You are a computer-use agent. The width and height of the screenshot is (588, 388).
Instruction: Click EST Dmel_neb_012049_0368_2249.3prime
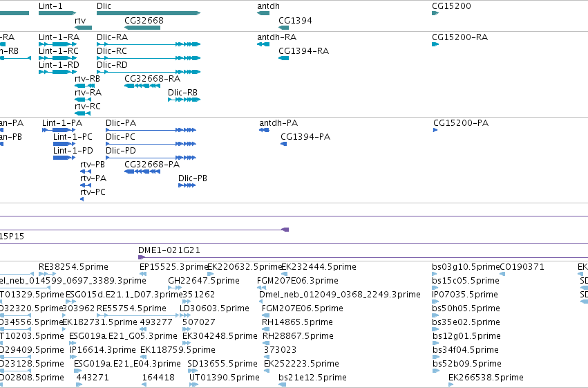[263, 302]
